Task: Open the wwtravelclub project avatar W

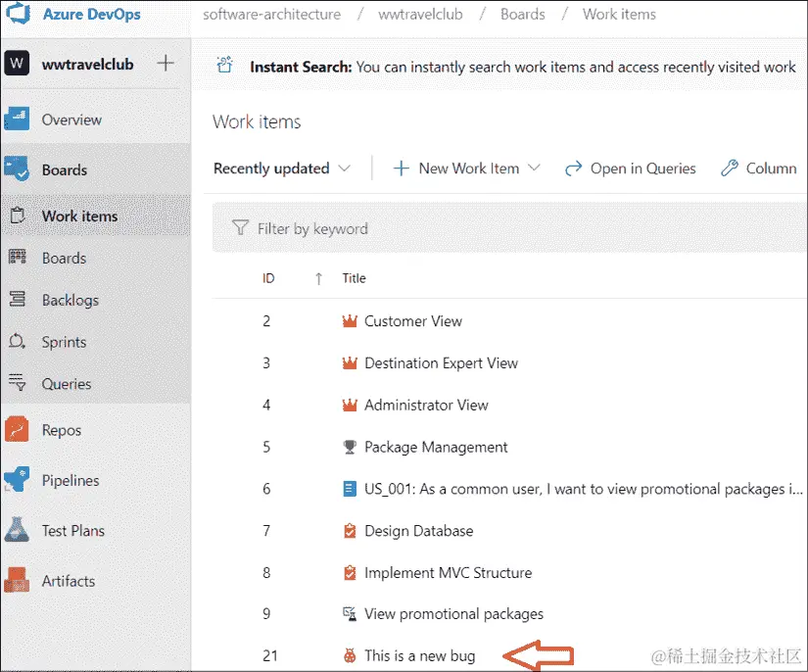Action: coord(17,64)
